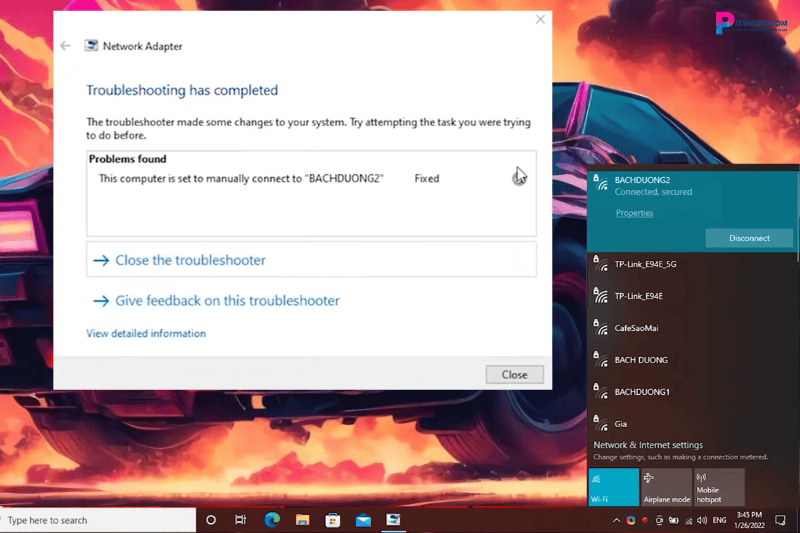Click the Task View taskbar icon

[241, 520]
